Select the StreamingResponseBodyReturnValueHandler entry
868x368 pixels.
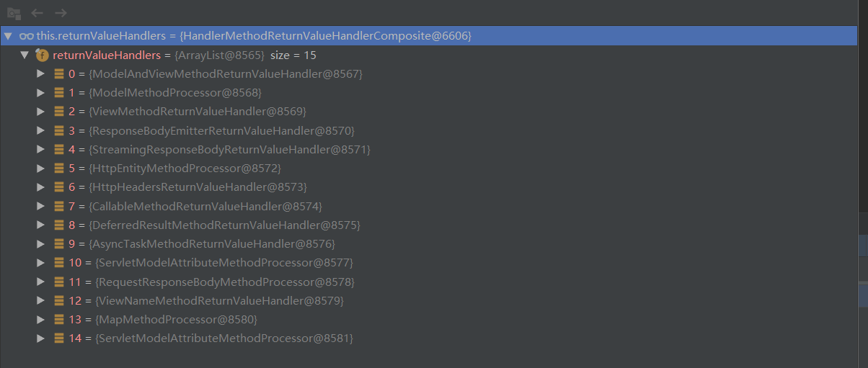[219, 149]
